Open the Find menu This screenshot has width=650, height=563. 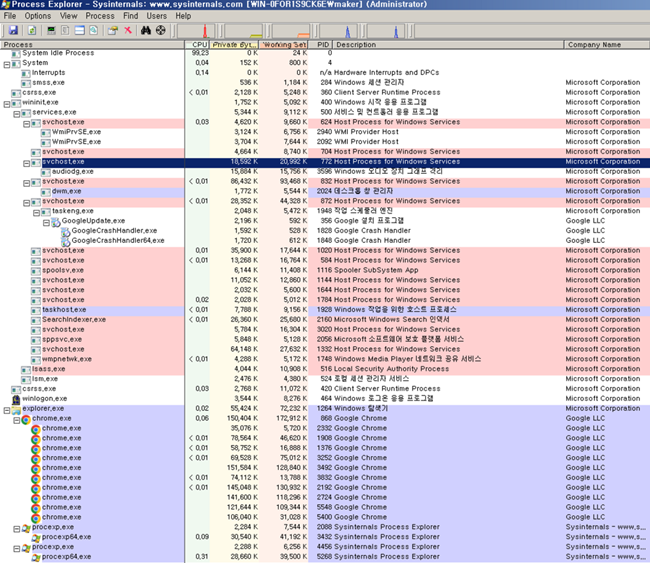tap(131, 16)
